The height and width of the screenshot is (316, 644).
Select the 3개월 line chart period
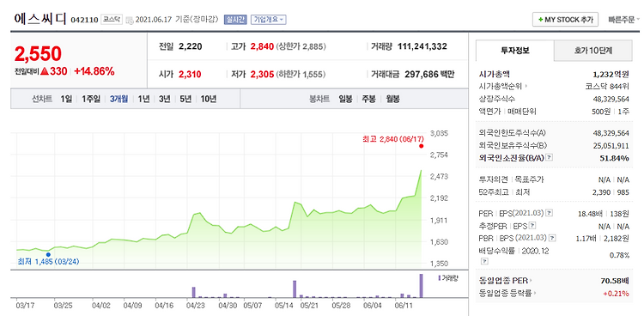(x=118, y=99)
